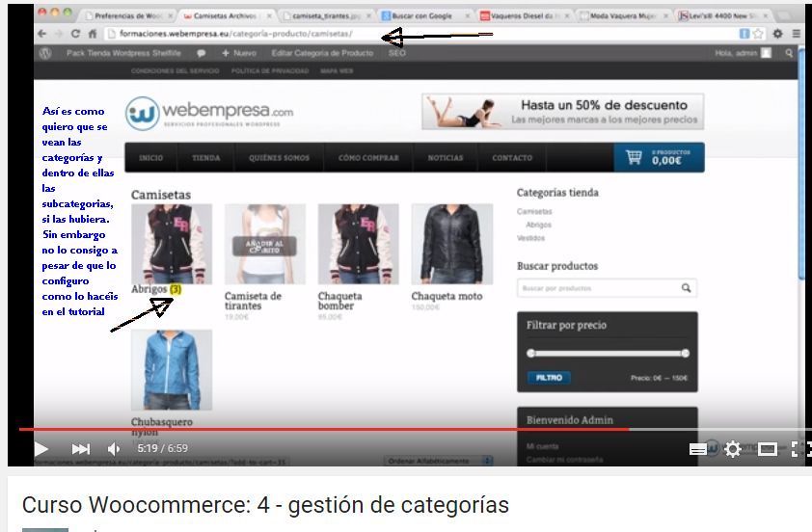The height and width of the screenshot is (532, 812).
Task: Click Política de Privacidad link
Action: pyautogui.click(x=270, y=71)
